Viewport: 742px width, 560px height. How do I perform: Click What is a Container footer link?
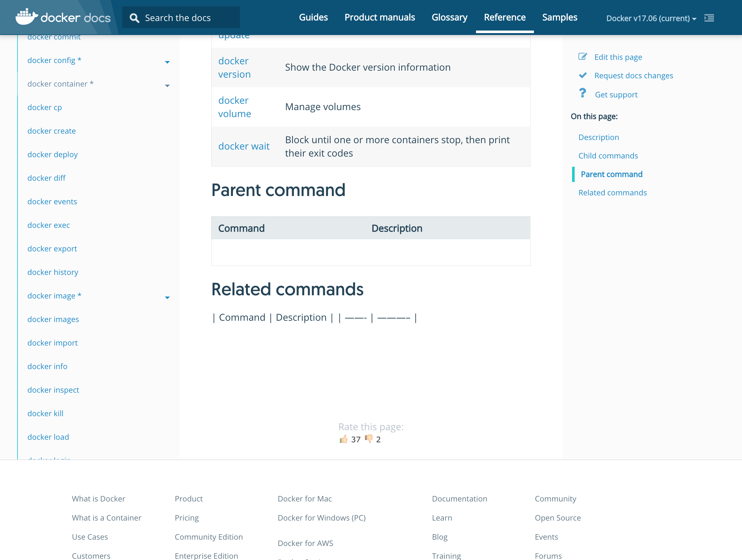coord(107,518)
